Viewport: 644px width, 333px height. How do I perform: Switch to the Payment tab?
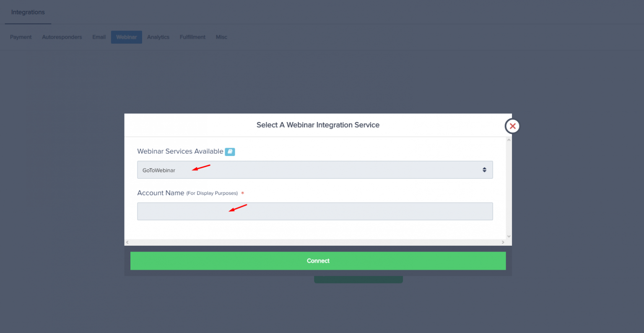[21, 37]
